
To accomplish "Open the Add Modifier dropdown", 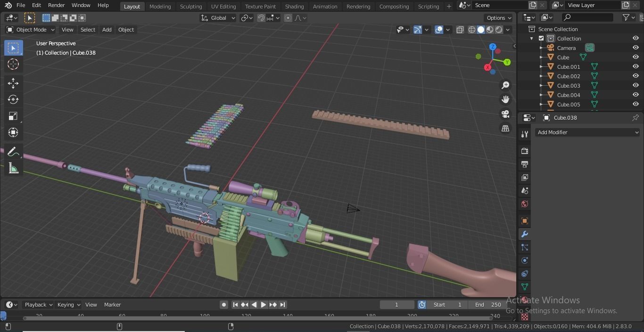I will (587, 132).
